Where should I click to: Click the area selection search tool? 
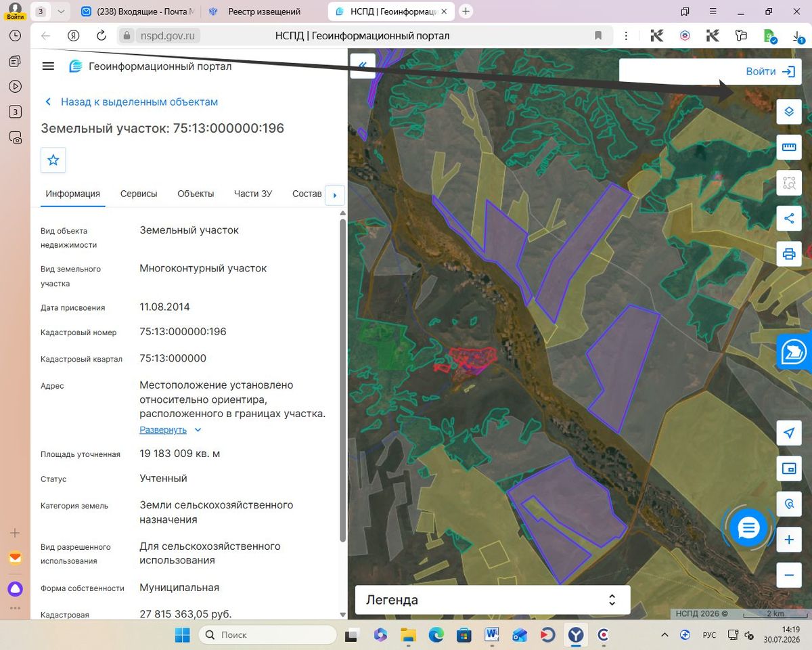[x=789, y=183]
